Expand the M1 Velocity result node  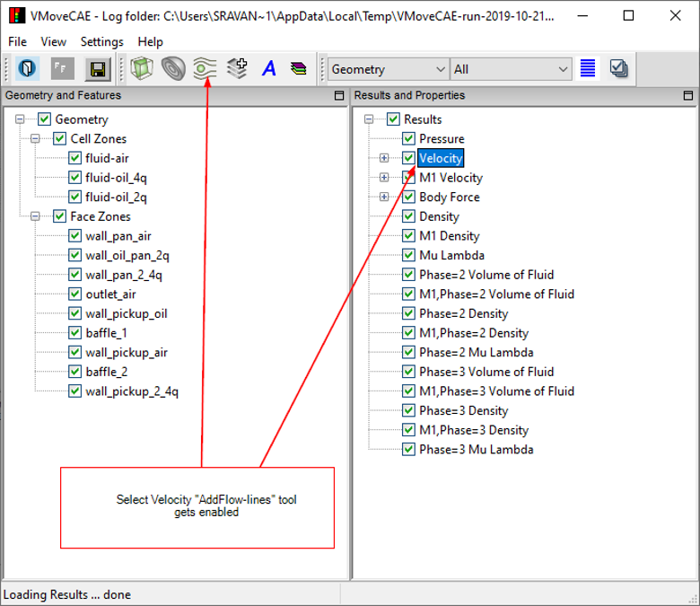tap(384, 178)
